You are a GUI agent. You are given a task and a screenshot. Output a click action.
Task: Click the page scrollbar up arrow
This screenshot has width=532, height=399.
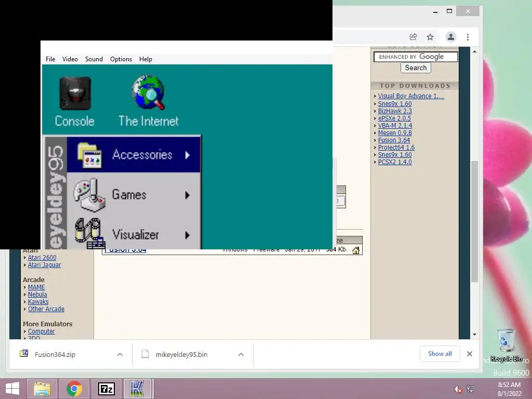coord(475,51)
